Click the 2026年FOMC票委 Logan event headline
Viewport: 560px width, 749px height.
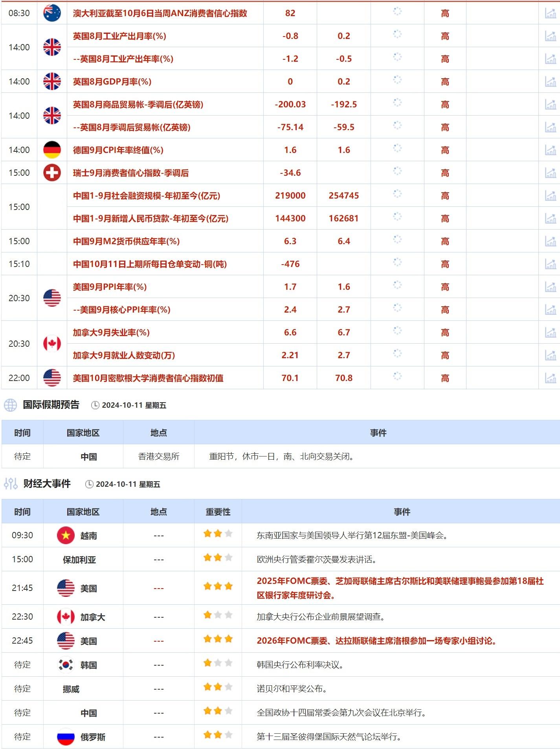tap(376, 641)
